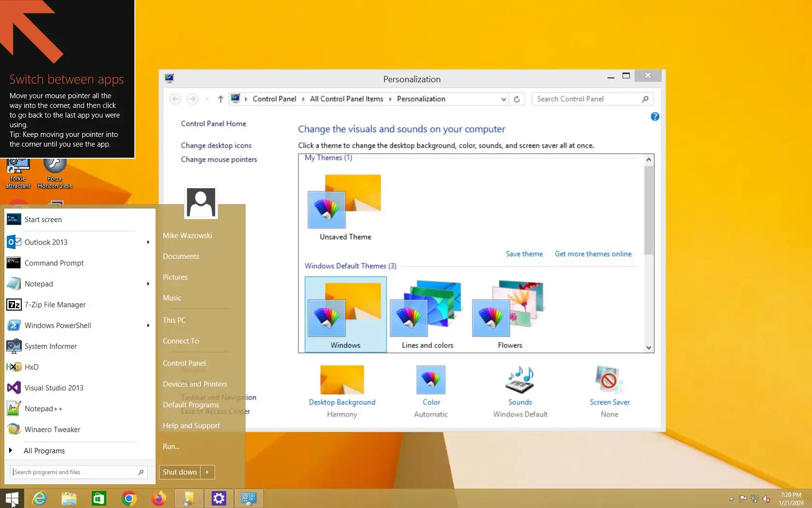Open the Shut down options arrow

point(207,472)
